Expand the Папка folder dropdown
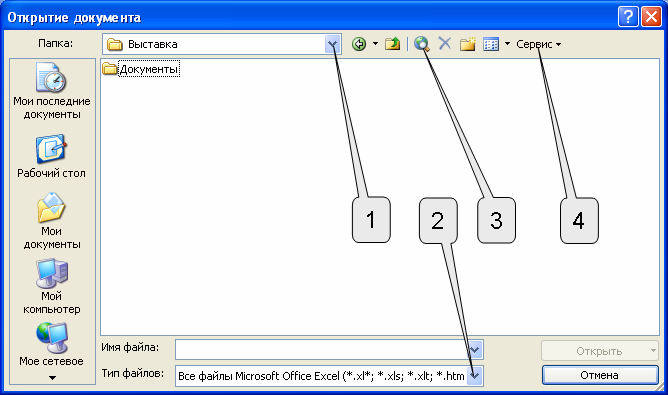Image resolution: width=668 pixels, height=395 pixels. tap(333, 44)
